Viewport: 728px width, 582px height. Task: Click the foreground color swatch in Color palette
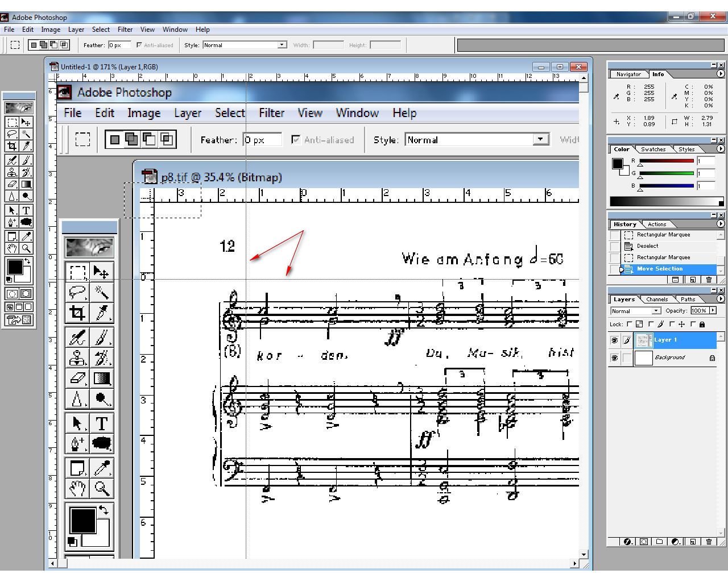tap(617, 164)
